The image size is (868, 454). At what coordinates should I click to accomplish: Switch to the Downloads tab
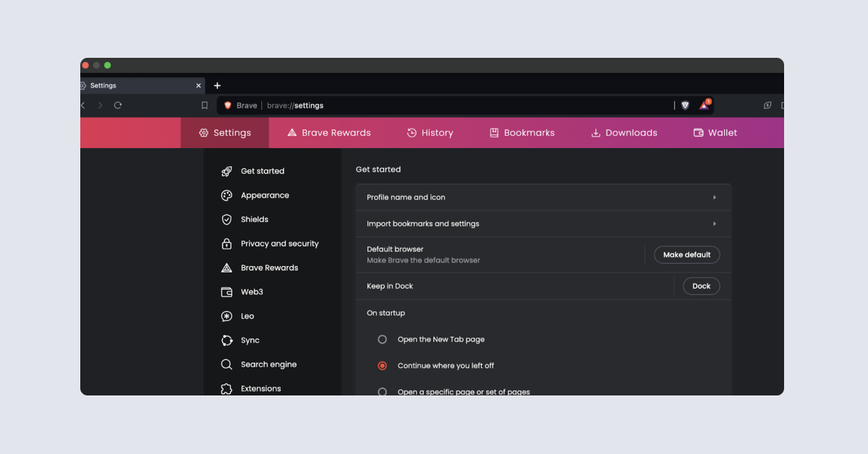pos(624,133)
